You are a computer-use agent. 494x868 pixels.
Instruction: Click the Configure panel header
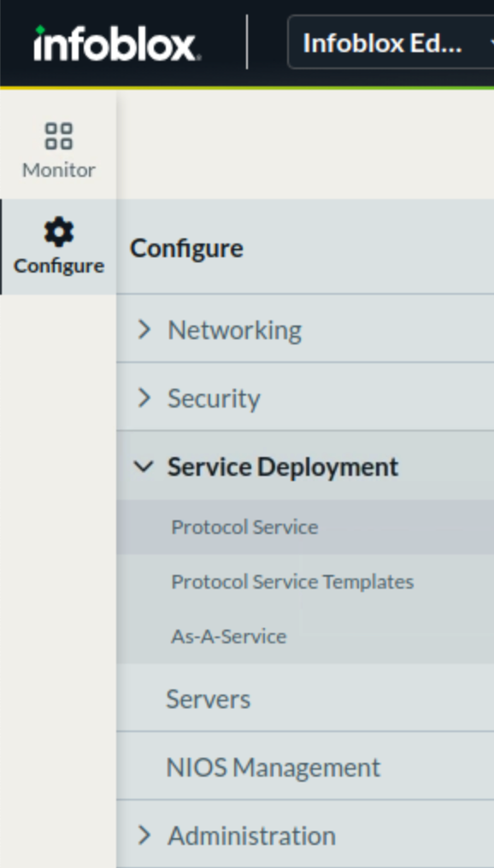click(x=186, y=249)
